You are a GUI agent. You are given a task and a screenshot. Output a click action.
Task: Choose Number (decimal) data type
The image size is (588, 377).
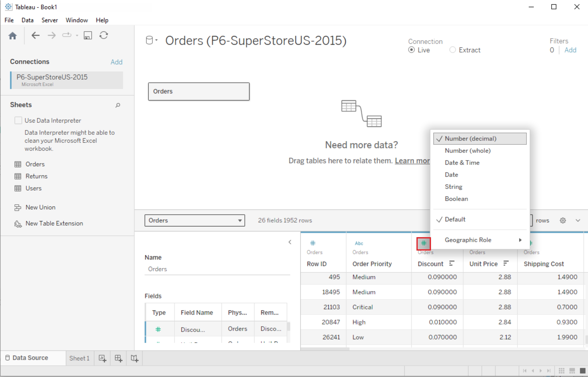click(x=480, y=139)
